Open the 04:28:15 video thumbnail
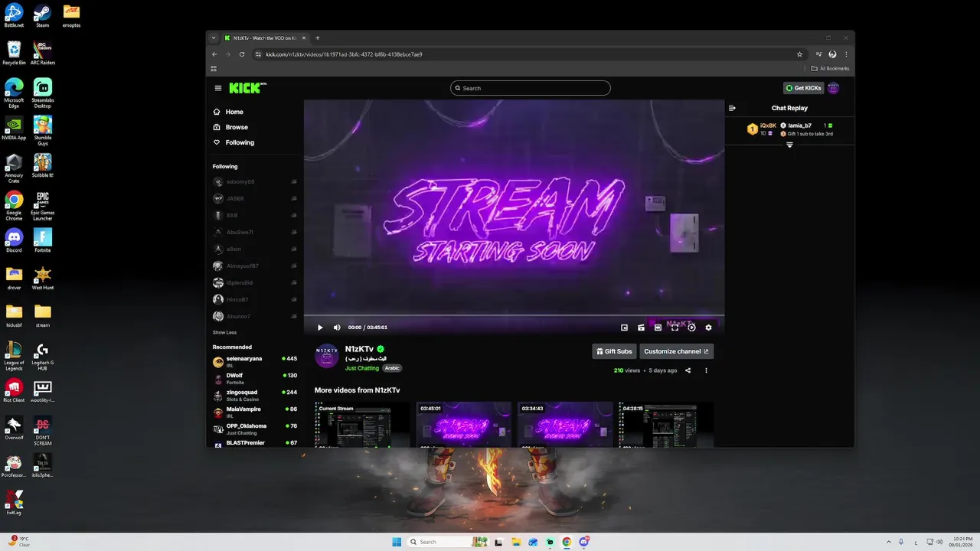 click(666, 425)
